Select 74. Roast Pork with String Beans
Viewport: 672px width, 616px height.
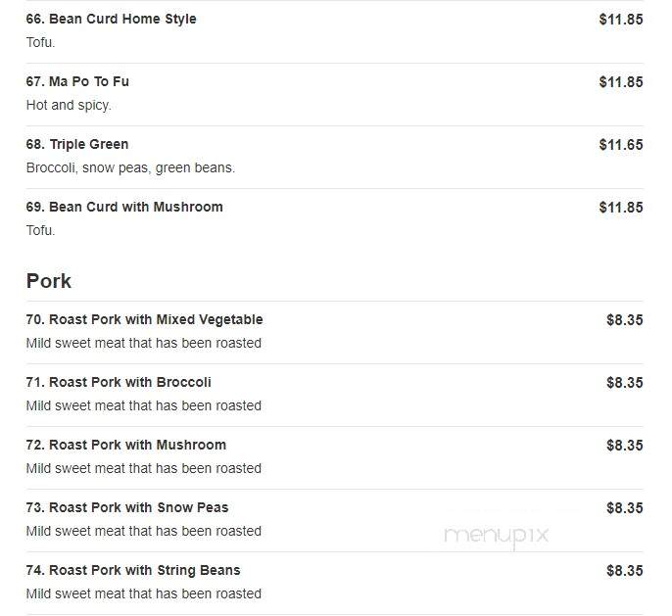tap(133, 570)
